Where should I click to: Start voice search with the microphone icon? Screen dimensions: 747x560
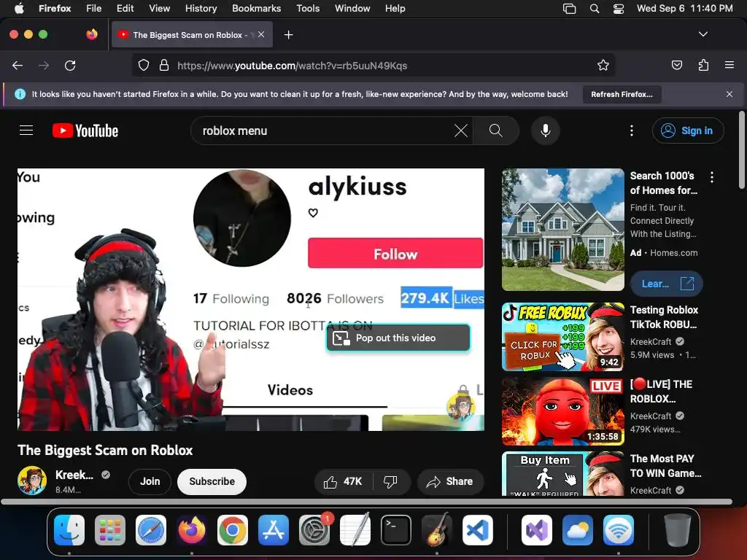tap(546, 131)
